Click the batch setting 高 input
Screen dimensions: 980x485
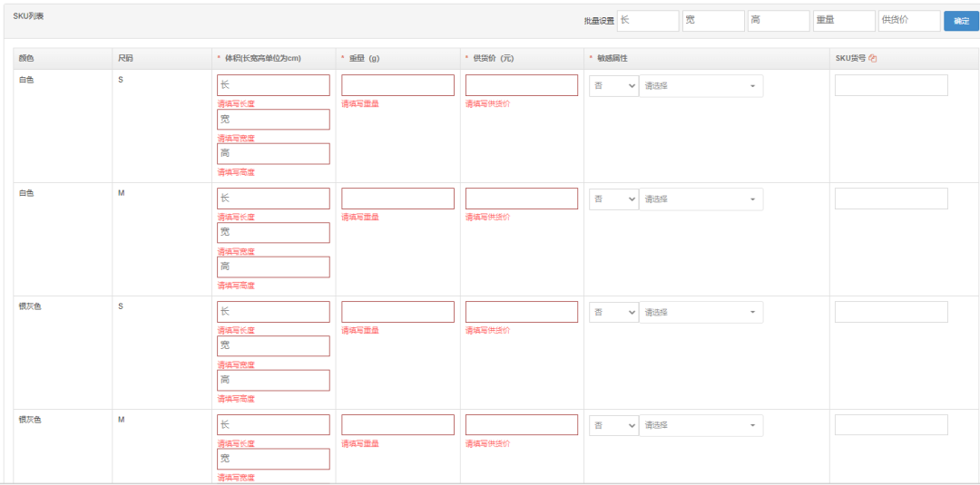(x=779, y=21)
